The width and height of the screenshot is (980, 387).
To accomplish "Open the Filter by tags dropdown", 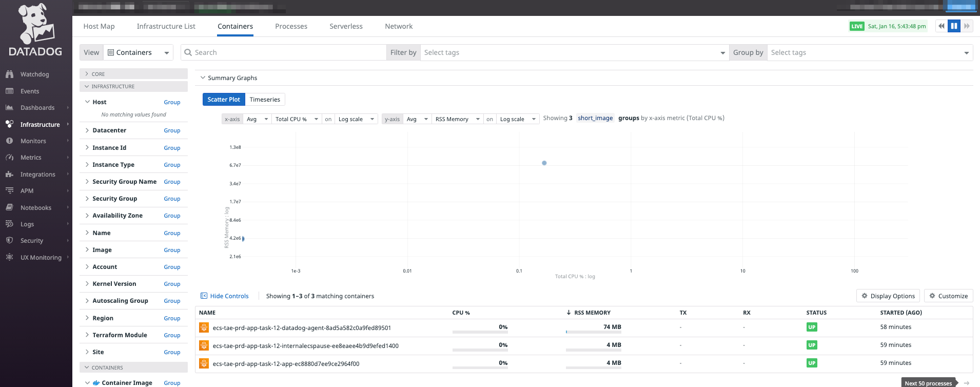I will 575,52.
